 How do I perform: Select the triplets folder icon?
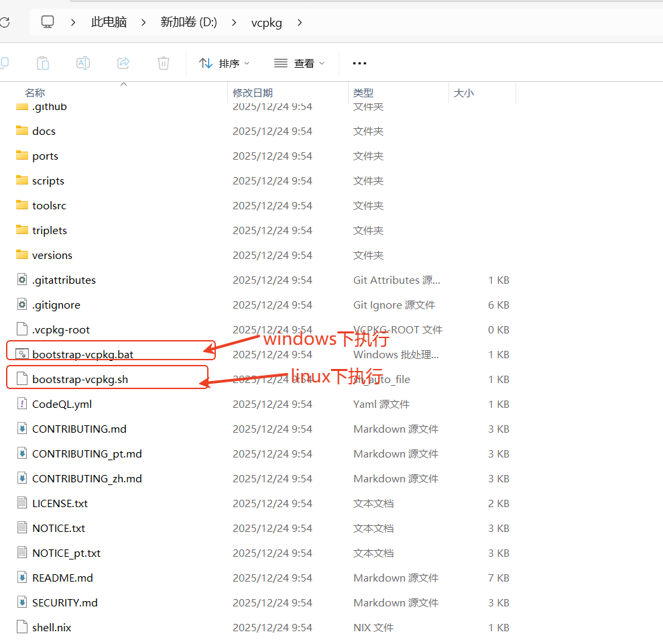click(x=22, y=229)
